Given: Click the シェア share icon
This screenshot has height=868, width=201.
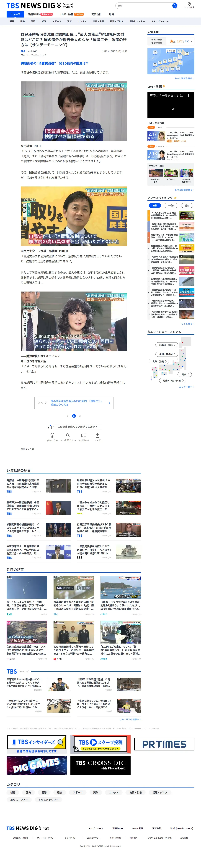Looking at the screenshot, I should tap(98, 437).
